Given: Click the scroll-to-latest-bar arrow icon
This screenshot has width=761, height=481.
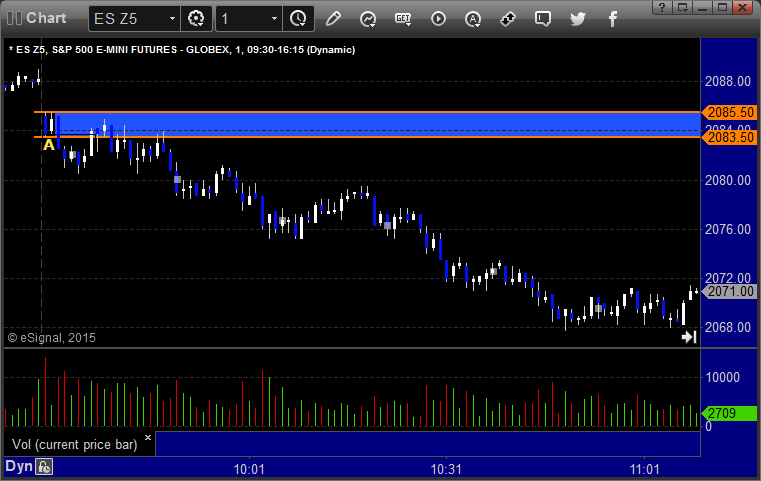Looking at the screenshot, I should coord(689,337).
